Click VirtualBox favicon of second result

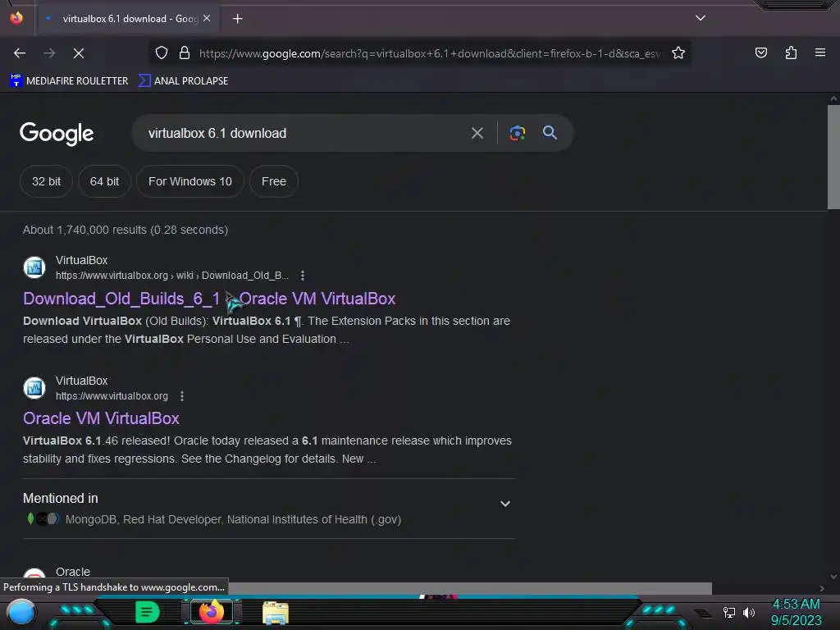pyautogui.click(x=34, y=388)
